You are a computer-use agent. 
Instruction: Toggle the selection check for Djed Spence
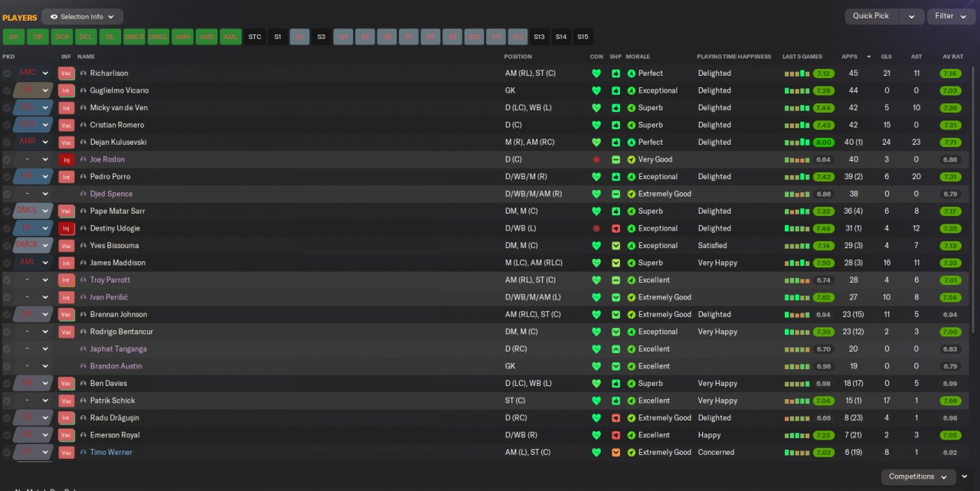tap(7, 194)
